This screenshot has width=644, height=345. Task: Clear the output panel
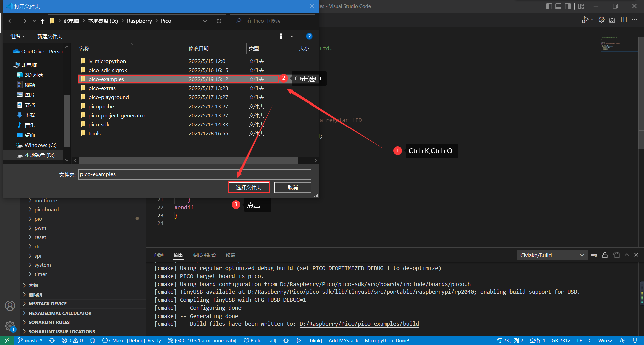coord(594,255)
